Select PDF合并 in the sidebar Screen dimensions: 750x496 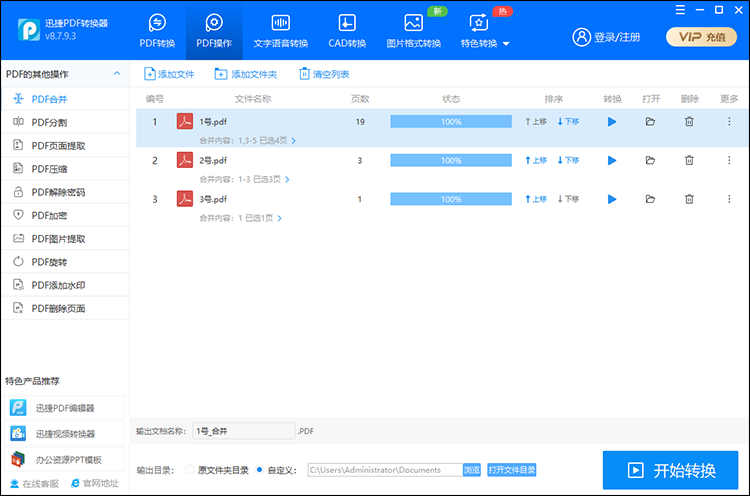click(x=65, y=99)
